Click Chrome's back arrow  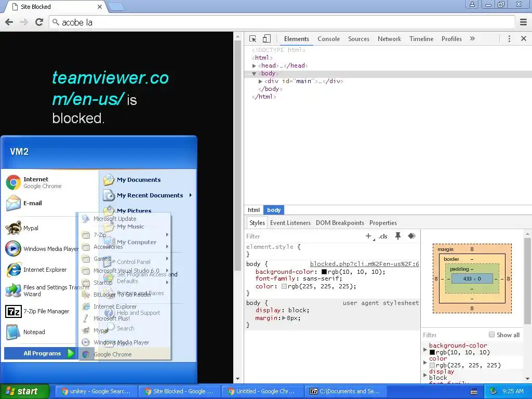pos(9,22)
